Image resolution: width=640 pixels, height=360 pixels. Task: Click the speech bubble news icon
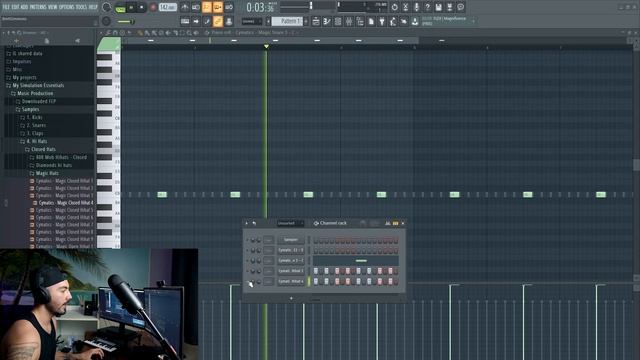pos(460,7)
